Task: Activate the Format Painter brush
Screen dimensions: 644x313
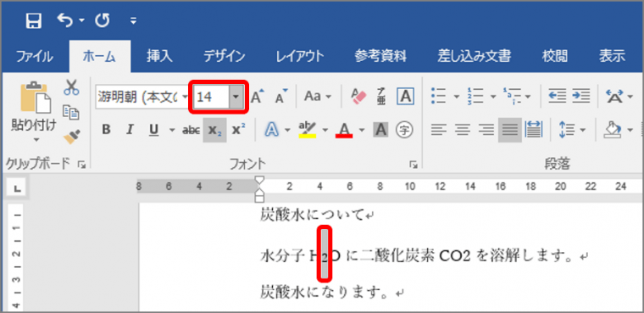Action: [x=71, y=137]
